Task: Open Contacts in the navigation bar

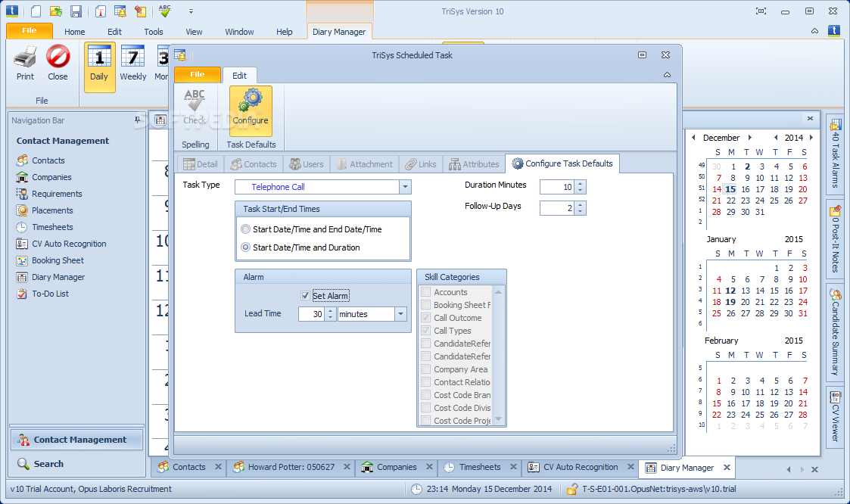Action: click(48, 160)
